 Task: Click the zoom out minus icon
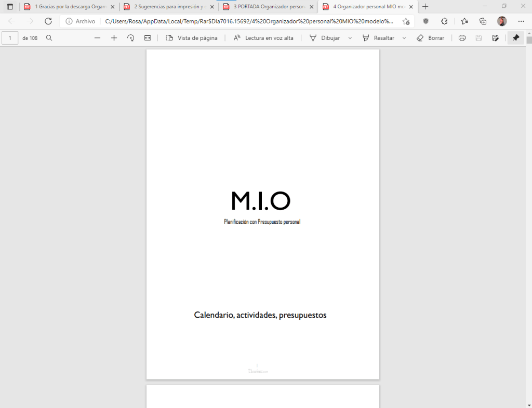tap(97, 38)
